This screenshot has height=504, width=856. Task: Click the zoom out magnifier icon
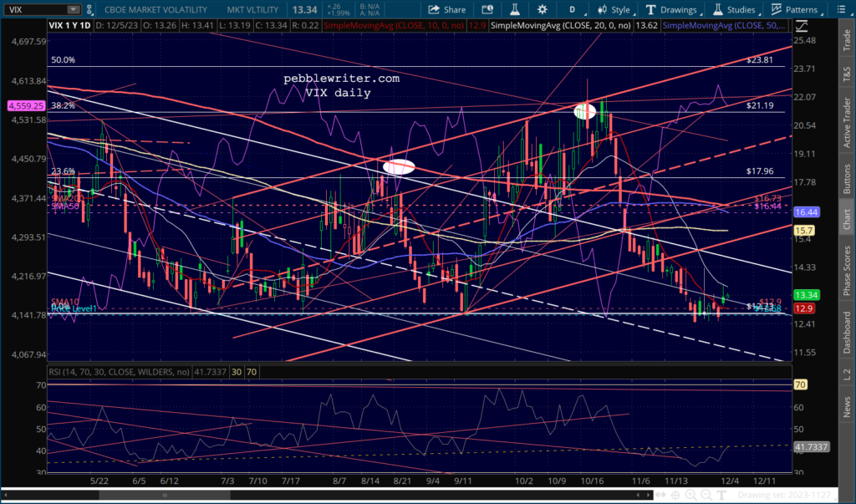tap(706, 496)
